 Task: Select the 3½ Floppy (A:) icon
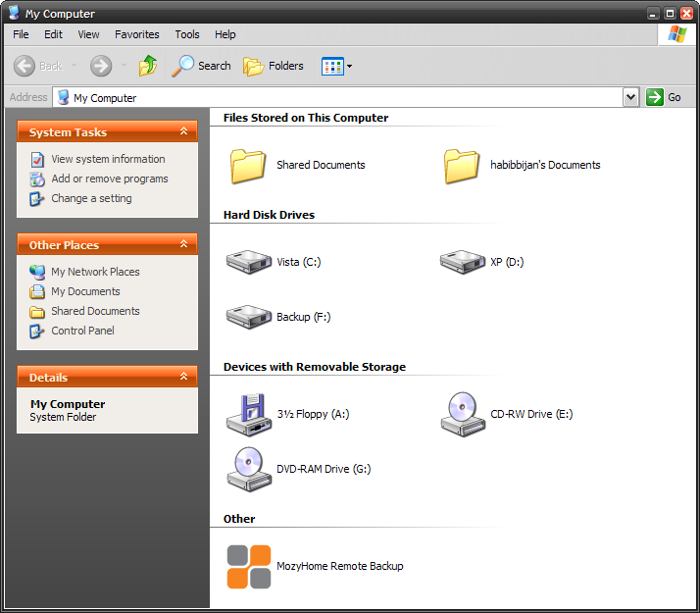(x=249, y=414)
